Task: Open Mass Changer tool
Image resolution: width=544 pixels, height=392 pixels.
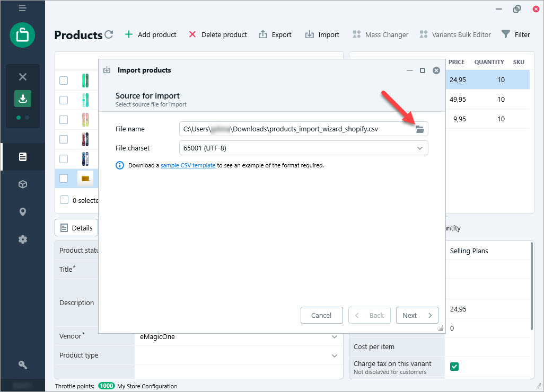Action: [x=381, y=34]
